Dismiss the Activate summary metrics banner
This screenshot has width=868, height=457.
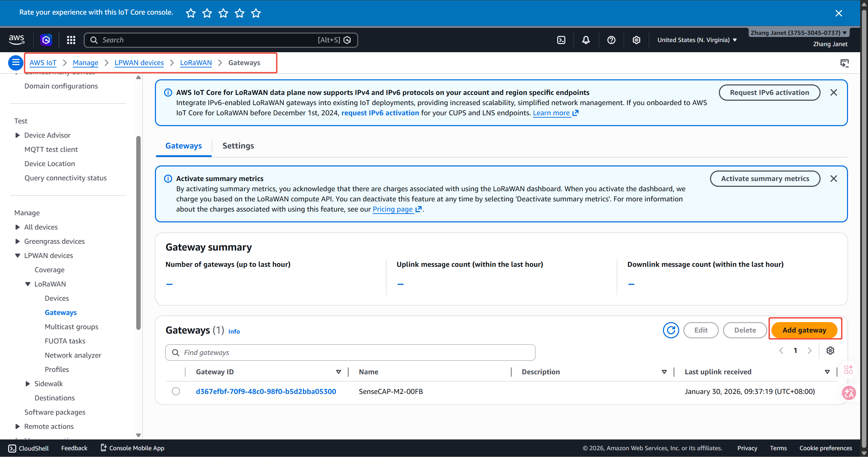[x=833, y=179]
